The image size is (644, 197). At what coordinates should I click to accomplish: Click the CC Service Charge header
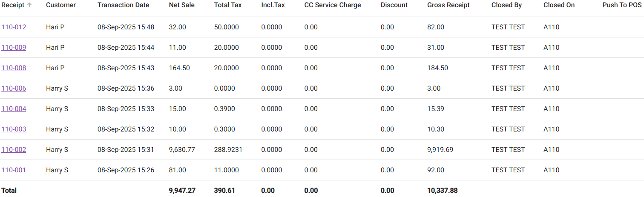tap(333, 5)
